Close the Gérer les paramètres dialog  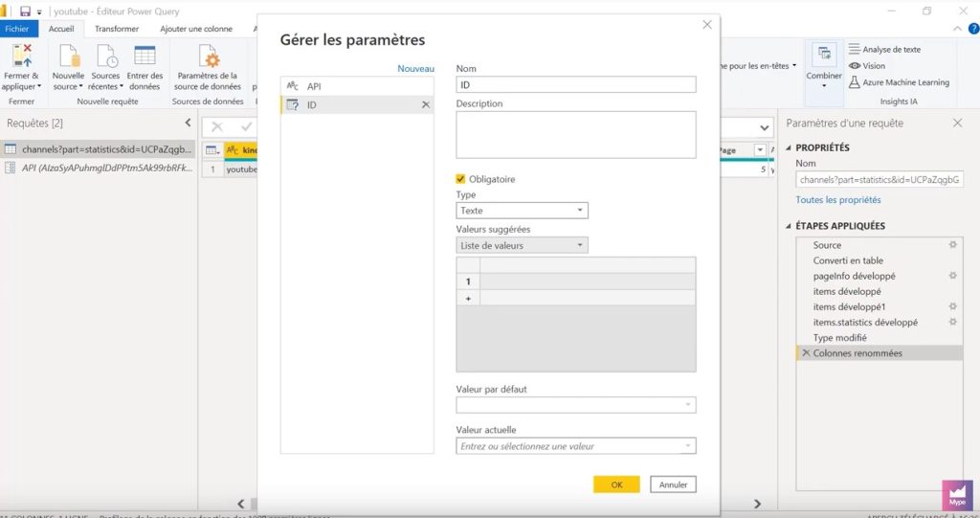(x=707, y=24)
